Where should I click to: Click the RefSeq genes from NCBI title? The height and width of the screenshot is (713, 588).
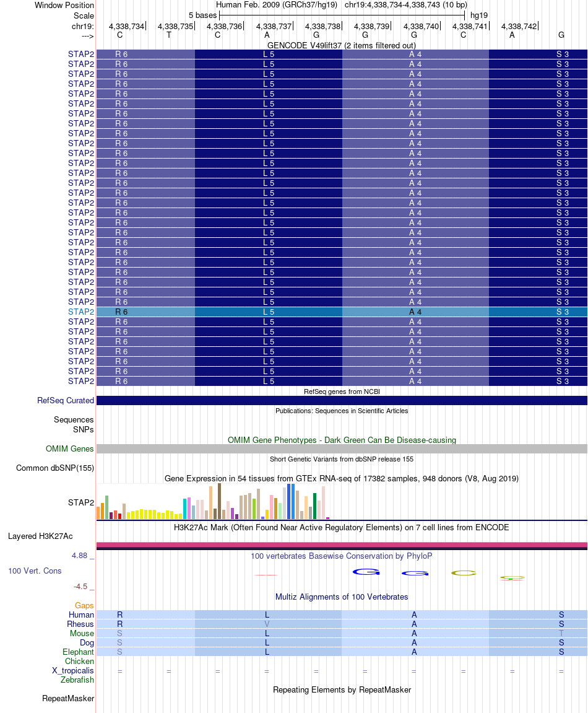(x=342, y=391)
